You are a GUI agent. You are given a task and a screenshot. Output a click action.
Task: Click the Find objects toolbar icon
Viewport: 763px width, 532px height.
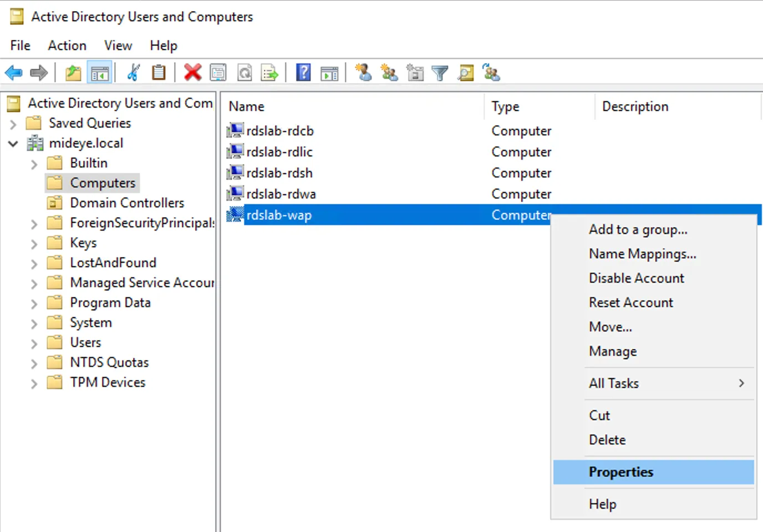click(465, 72)
